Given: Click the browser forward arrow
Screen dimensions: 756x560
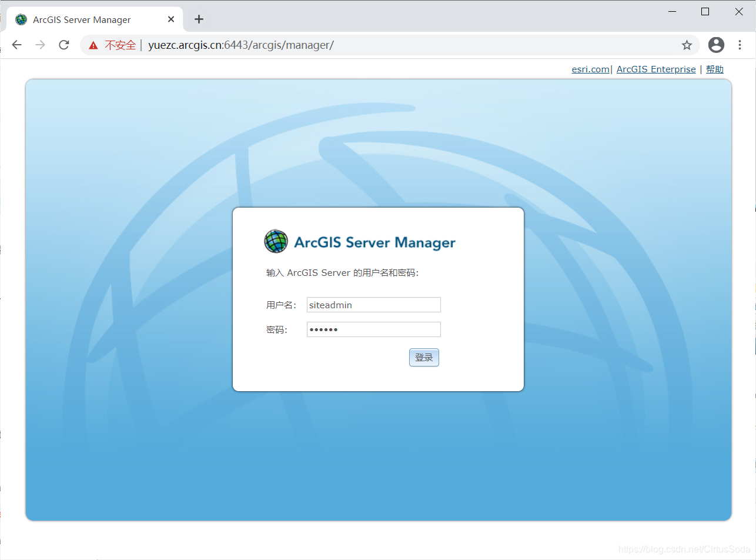Looking at the screenshot, I should 40,45.
